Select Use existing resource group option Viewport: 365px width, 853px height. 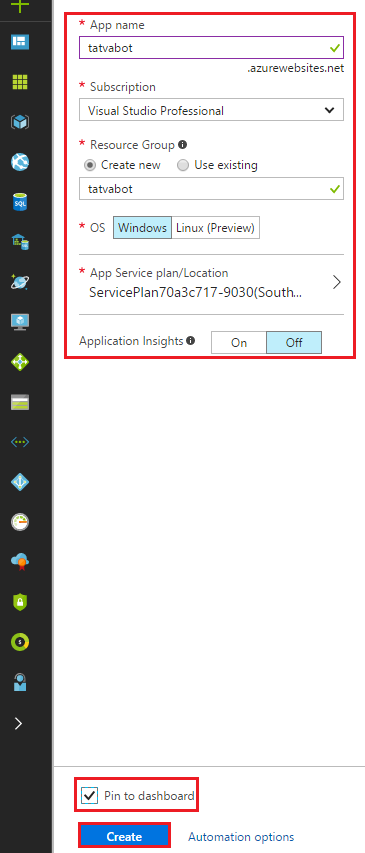tap(218, 165)
